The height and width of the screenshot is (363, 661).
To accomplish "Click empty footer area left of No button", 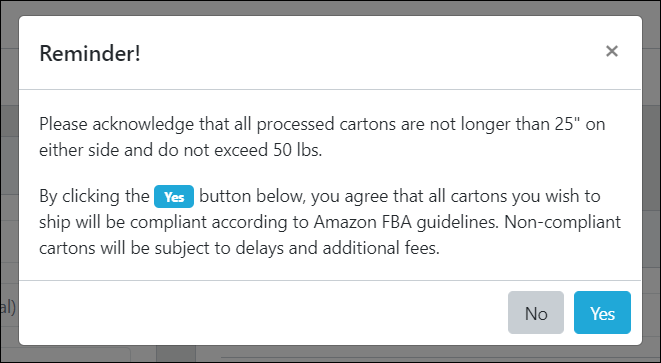I will 261,312.
